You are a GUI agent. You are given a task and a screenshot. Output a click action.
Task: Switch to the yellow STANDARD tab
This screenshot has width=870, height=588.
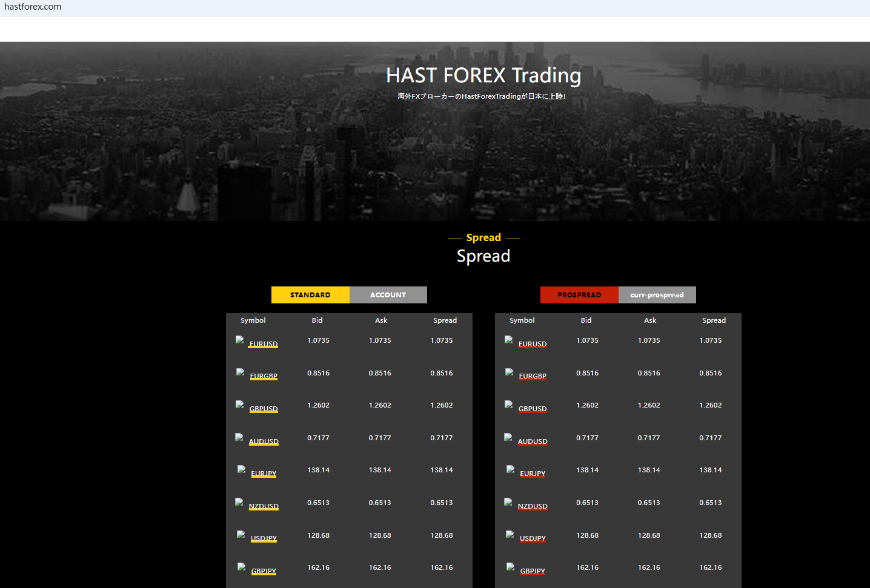[310, 295]
